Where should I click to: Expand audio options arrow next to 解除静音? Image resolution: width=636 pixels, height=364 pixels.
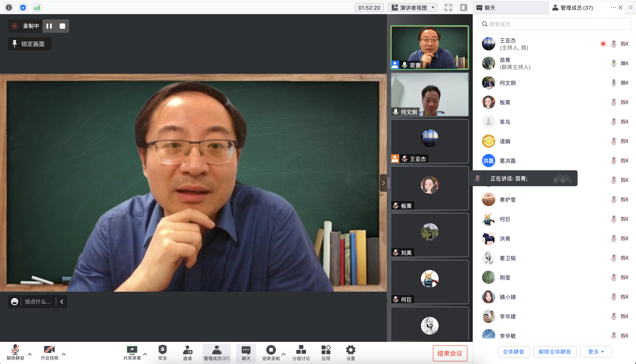tap(30, 354)
